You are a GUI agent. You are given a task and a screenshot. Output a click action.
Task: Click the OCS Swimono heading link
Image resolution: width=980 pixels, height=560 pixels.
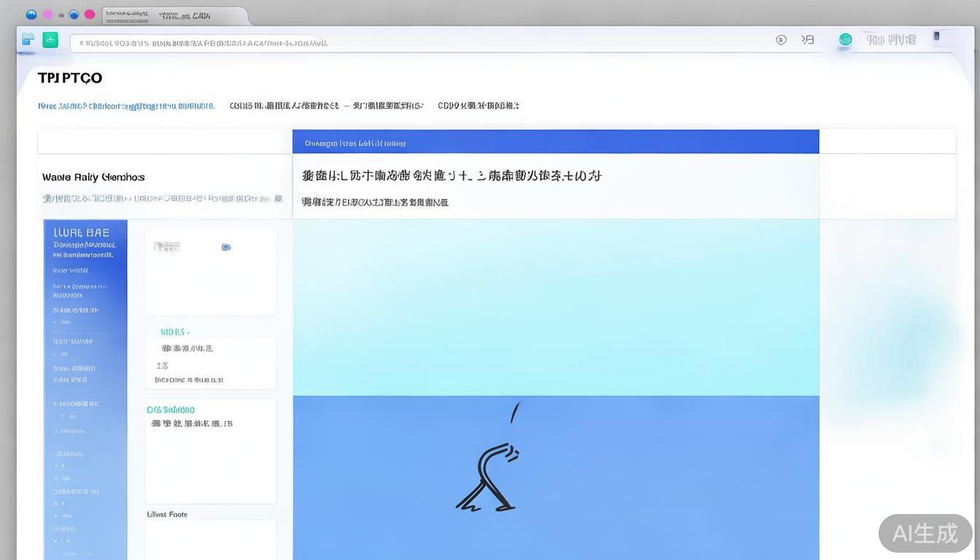point(171,410)
